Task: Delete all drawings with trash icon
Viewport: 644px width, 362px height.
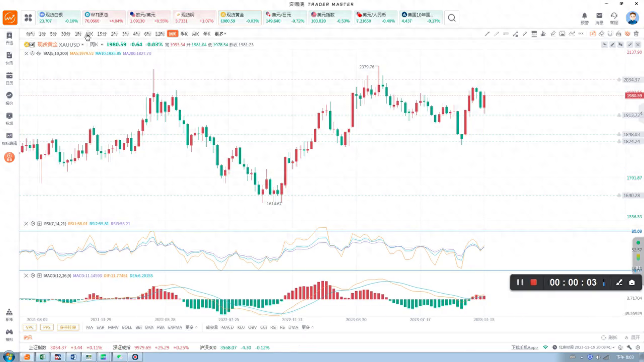Action: coord(636,34)
